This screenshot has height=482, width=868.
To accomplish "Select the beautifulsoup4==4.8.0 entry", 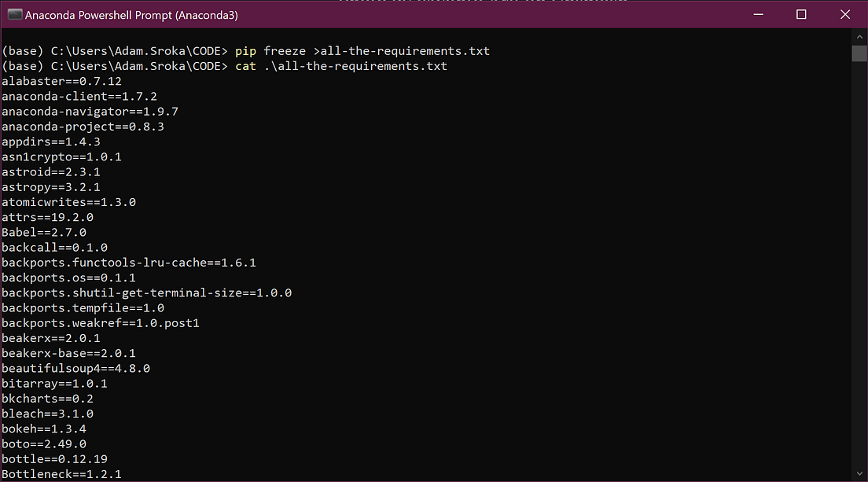I will (x=75, y=368).
